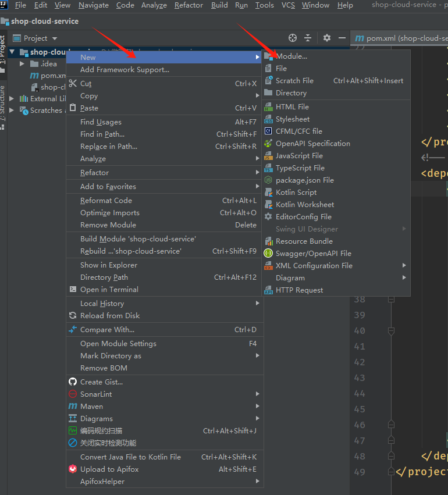Select New in the context menu

(x=165, y=57)
